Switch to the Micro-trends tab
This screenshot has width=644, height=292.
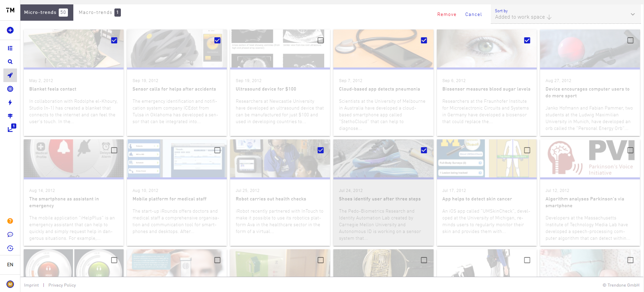(47, 13)
